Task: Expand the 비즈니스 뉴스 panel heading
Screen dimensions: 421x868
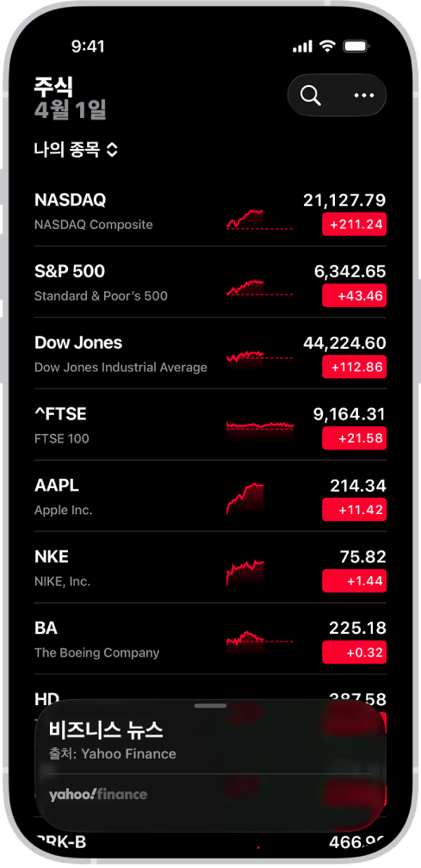Action: (106, 729)
